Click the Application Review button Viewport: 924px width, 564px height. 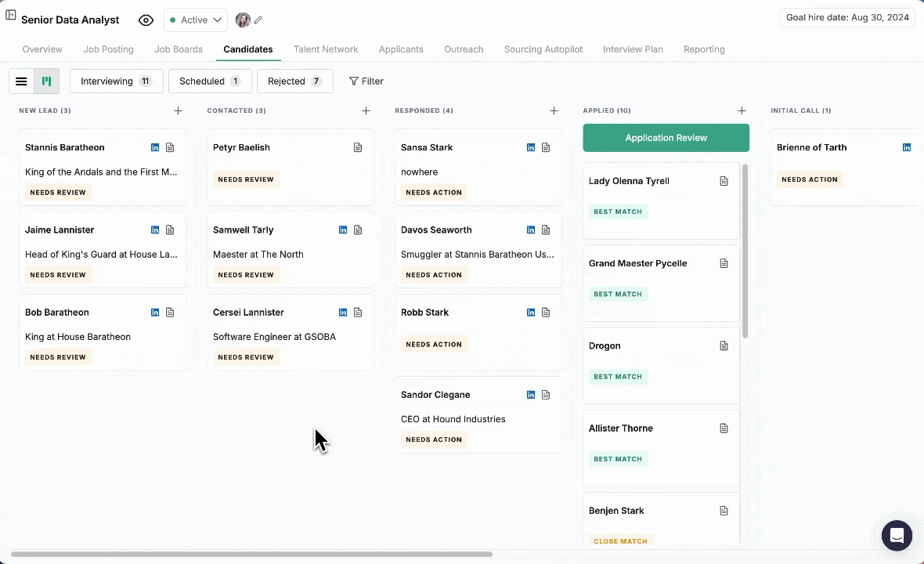coord(666,138)
